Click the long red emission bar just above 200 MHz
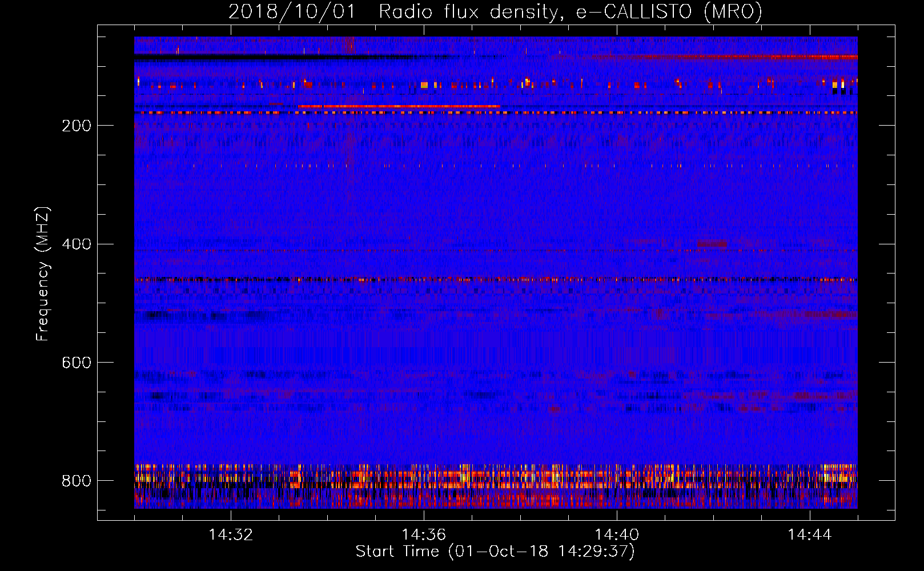This screenshot has width=924, height=571. [399, 106]
